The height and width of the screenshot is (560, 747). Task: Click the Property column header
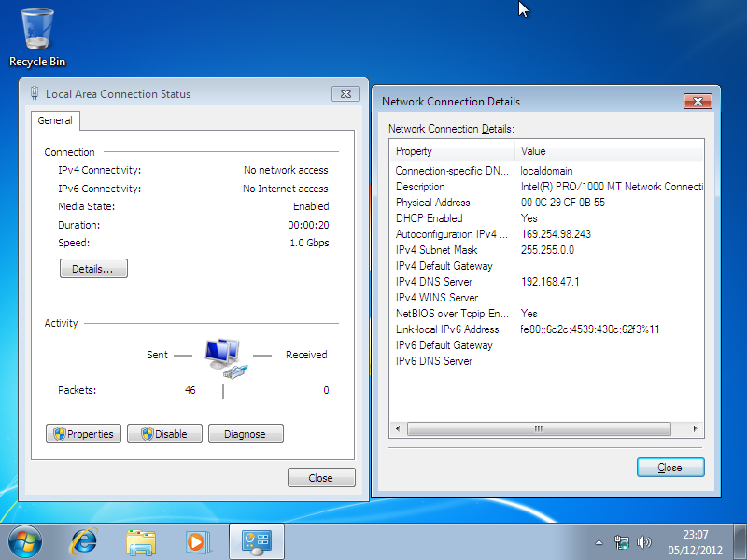[x=452, y=151]
